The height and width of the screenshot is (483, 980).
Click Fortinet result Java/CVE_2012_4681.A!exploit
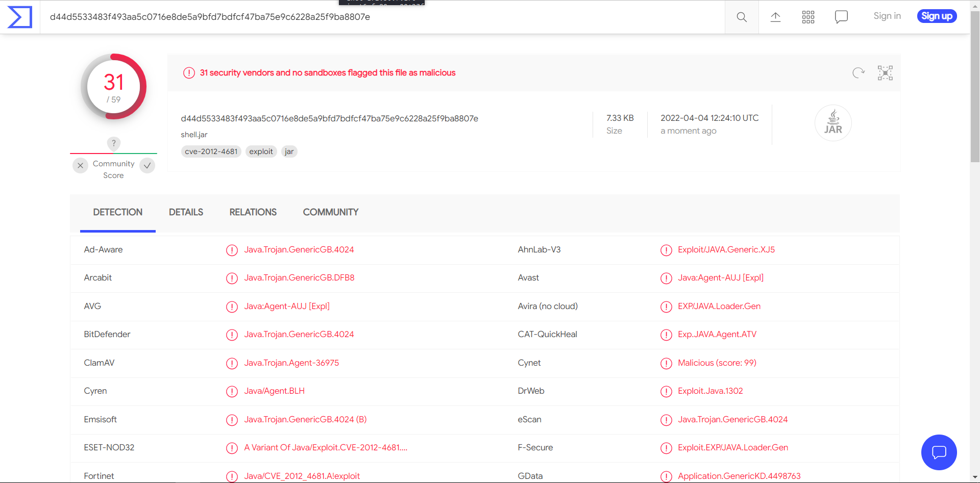coord(302,476)
